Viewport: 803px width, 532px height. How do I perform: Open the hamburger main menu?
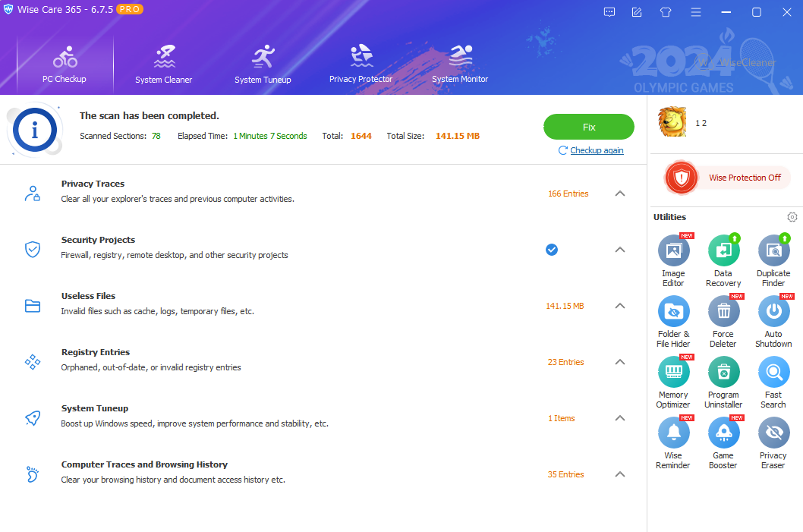pyautogui.click(x=695, y=12)
